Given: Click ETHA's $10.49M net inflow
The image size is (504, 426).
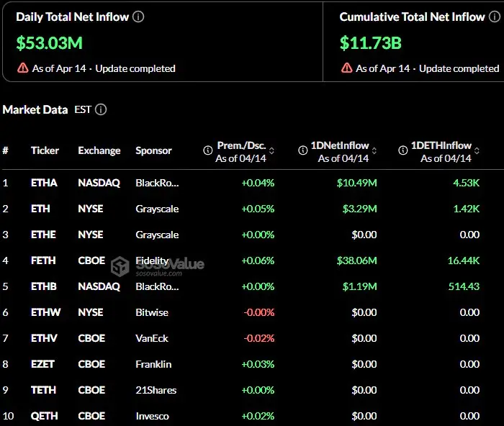Looking at the screenshot, I should (x=357, y=183).
